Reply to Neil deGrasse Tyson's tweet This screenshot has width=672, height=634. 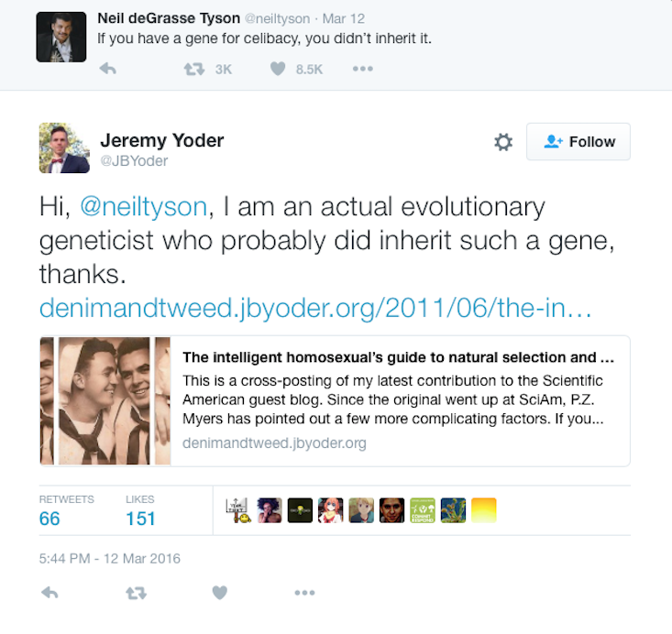107,69
